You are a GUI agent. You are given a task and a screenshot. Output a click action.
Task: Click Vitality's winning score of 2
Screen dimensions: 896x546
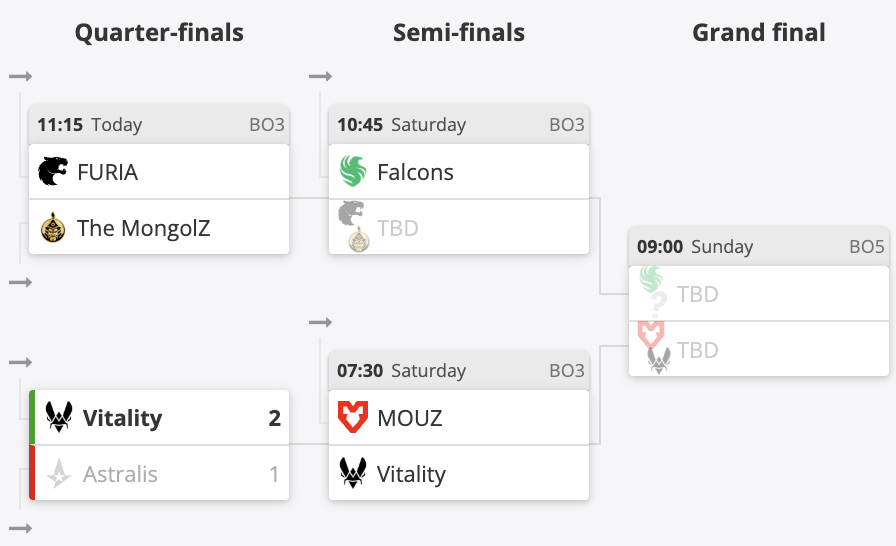point(274,418)
